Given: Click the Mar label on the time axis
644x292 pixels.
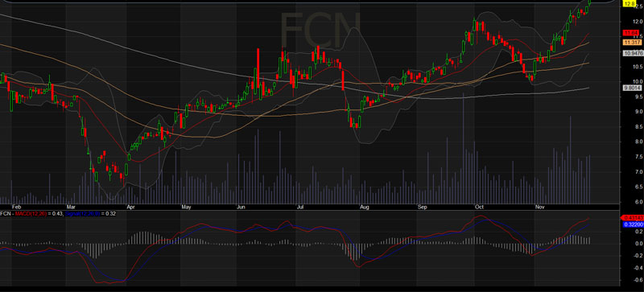Looking at the screenshot, I should tap(72, 208).
